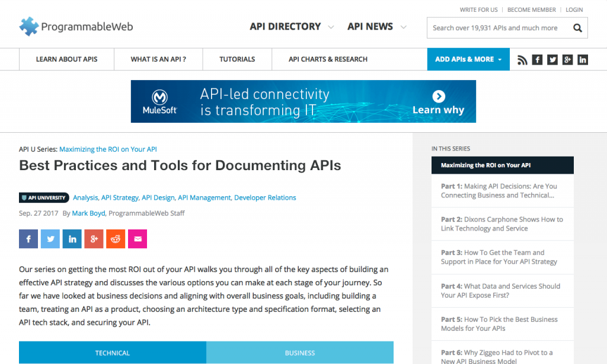607x364 pixels.
Task: Share the article on Facebook
Action: (28, 238)
